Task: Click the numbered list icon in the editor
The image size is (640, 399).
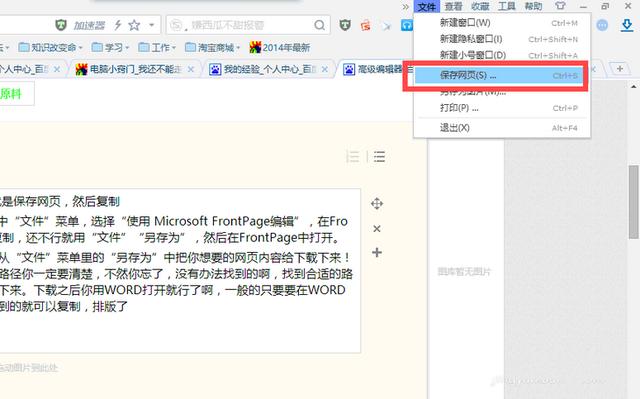Action: pos(353,156)
